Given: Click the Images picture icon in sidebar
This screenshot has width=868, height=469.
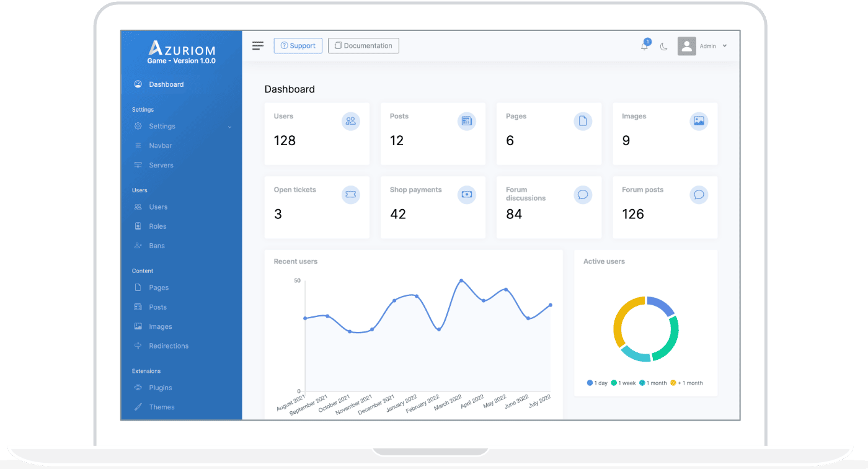Looking at the screenshot, I should click(138, 326).
